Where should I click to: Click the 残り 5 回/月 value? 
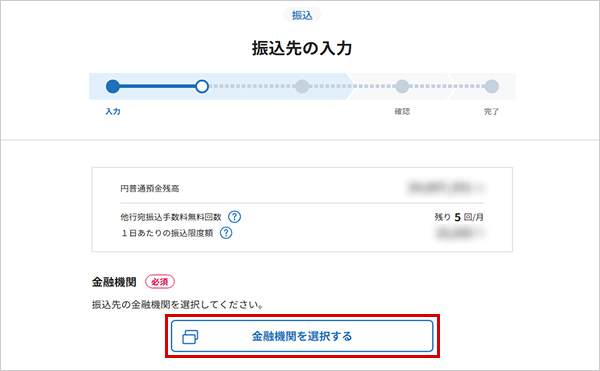coord(459,217)
